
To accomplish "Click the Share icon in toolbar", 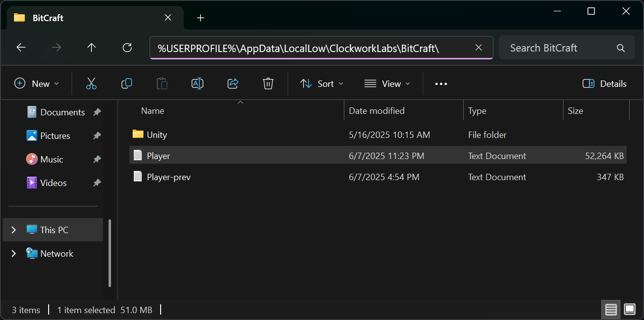I will [x=233, y=84].
